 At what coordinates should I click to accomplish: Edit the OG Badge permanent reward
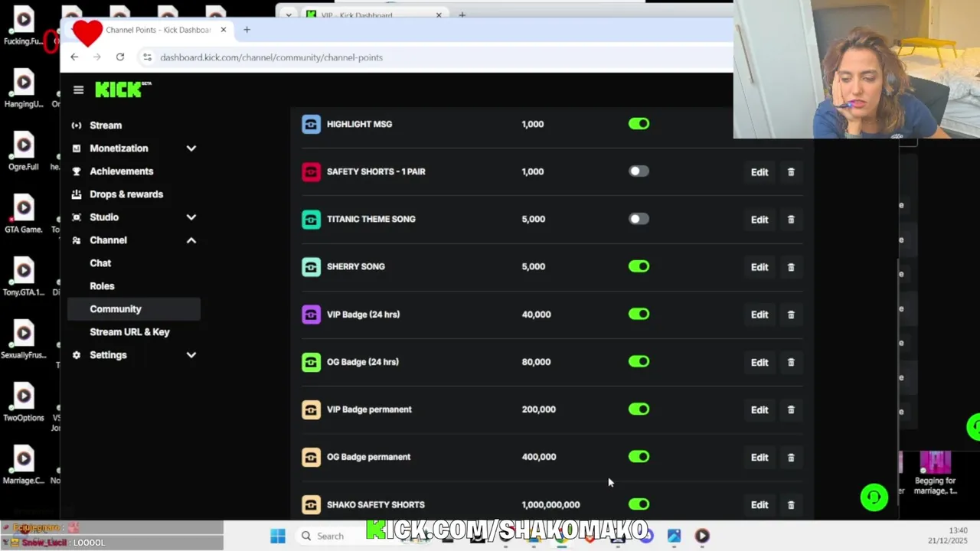coord(759,457)
